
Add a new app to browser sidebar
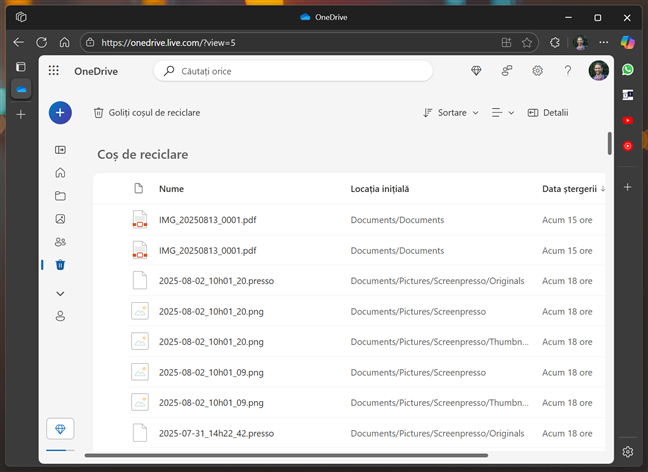pos(627,187)
